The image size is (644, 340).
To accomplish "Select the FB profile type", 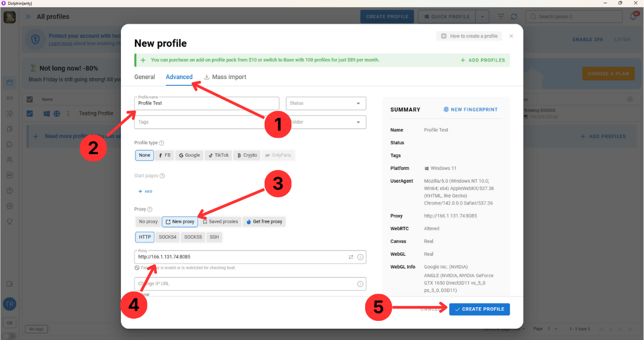I will [x=165, y=155].
